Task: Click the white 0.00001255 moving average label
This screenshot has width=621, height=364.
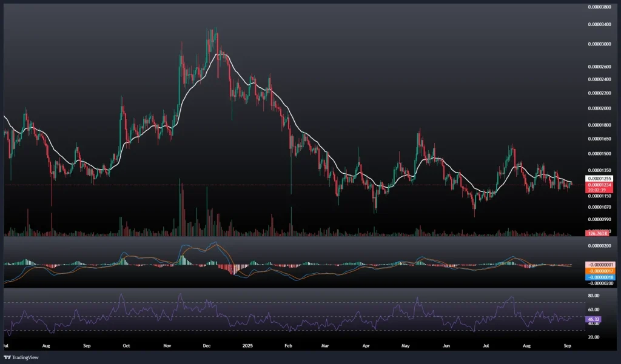Action: click(x=599, y=179)
